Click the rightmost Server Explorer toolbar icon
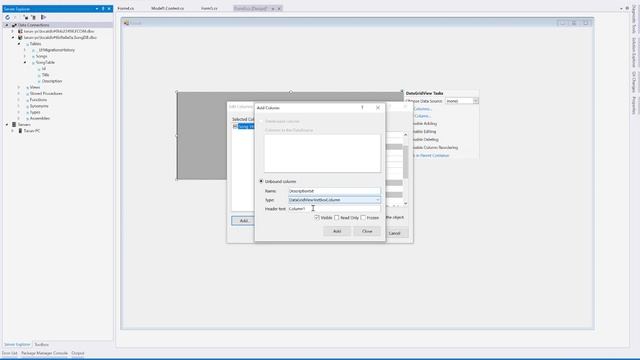This screenshot has width=640, height=360. (x=43, y=18)
